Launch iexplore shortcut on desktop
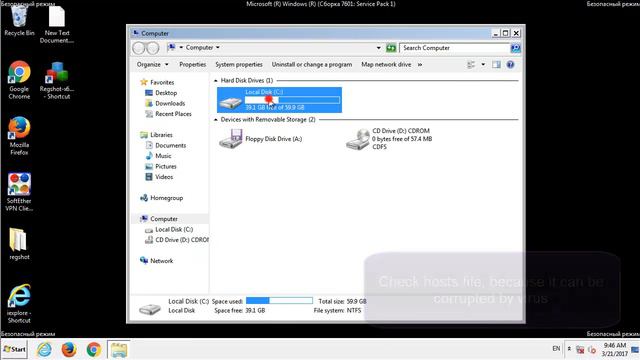Image resolution: width=640 pixels, height=360 pixels. pos(19,304)
